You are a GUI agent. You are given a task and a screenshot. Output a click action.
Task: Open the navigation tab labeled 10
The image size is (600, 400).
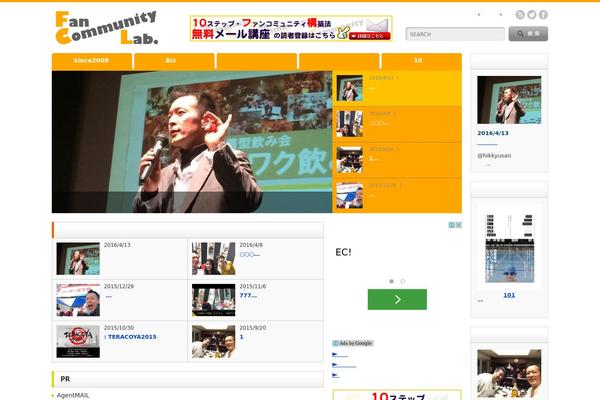[x=421, y=60]
